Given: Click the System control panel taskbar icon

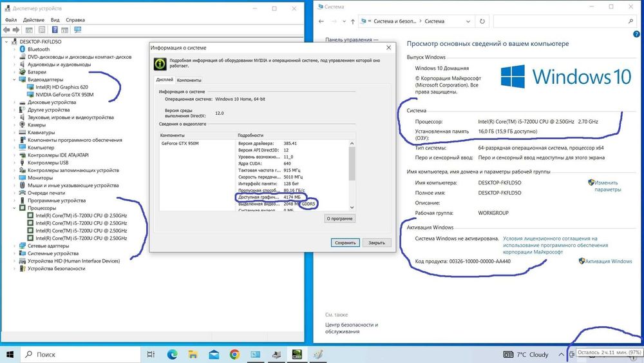Looking at the screenshot, I should (256, 355).
